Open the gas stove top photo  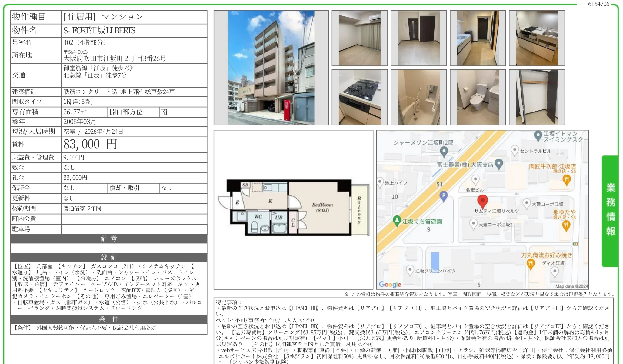(360, 97)
